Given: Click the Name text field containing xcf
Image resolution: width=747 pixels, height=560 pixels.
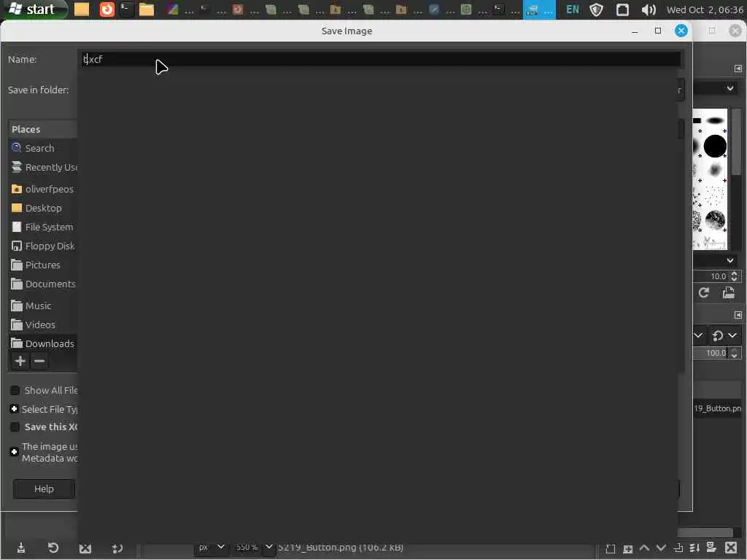Looking at the screenshot, I should tap(381, 59).
